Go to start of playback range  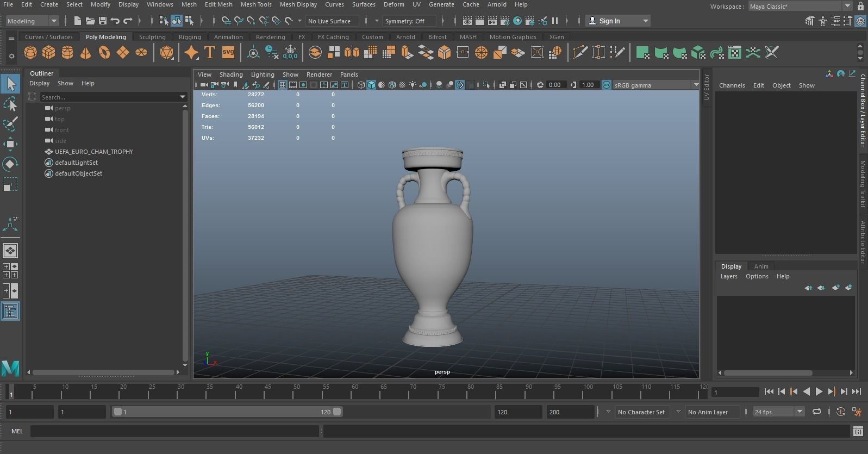point(769,391)
